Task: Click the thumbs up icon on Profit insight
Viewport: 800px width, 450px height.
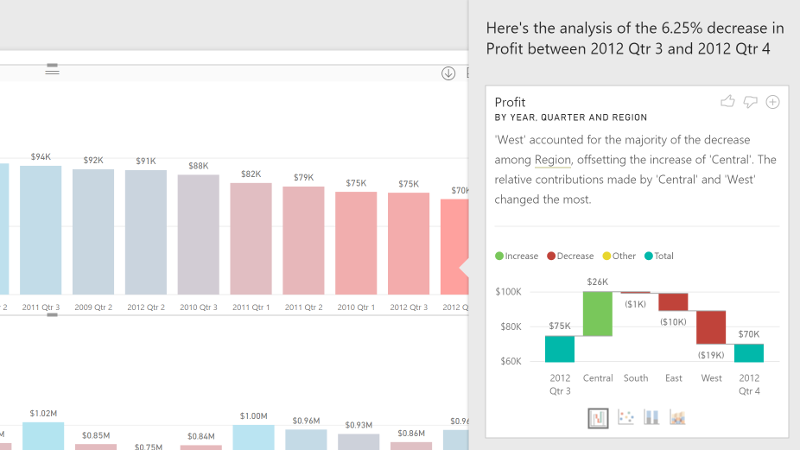Action: coord(728,102)
